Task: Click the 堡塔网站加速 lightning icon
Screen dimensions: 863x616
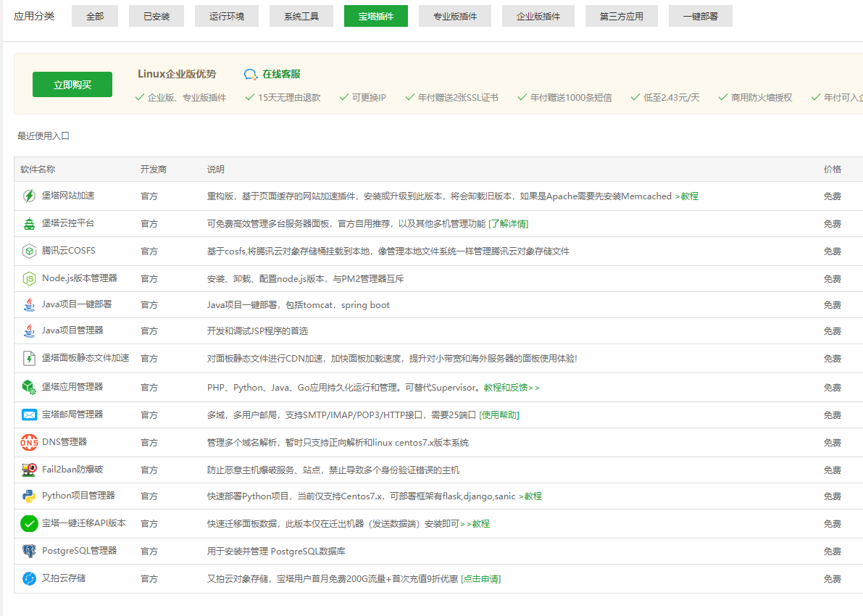Action: coord(29,196)
